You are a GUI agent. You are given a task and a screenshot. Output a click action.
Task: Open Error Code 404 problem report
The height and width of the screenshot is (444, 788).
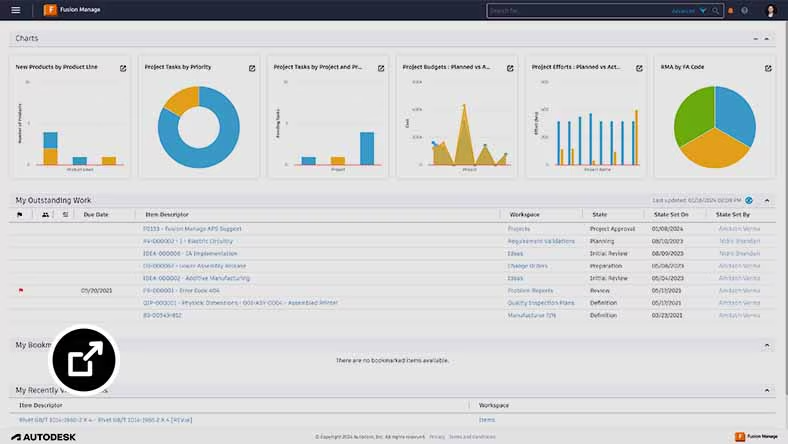point(181,291)
